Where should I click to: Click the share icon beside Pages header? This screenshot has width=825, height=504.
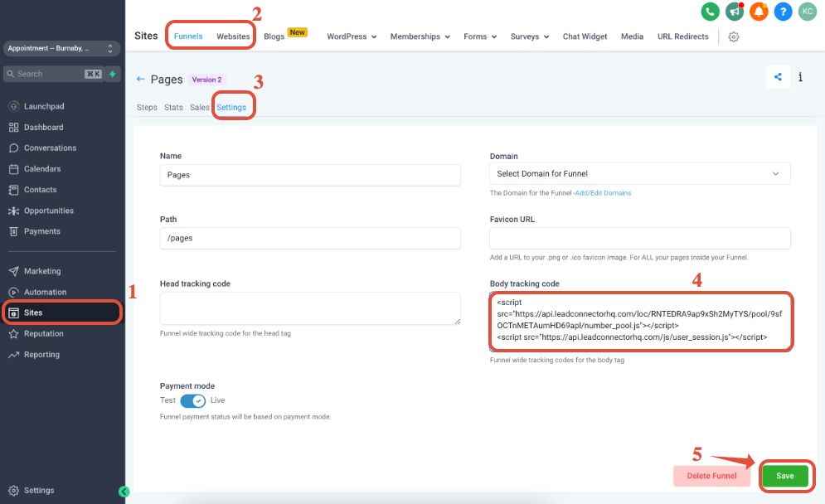[x=778, y=77]
